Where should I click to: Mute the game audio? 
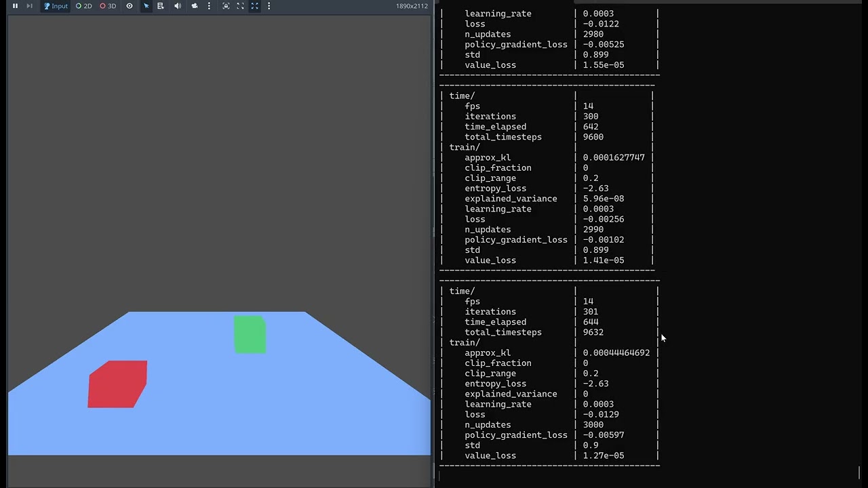point(178,6)
